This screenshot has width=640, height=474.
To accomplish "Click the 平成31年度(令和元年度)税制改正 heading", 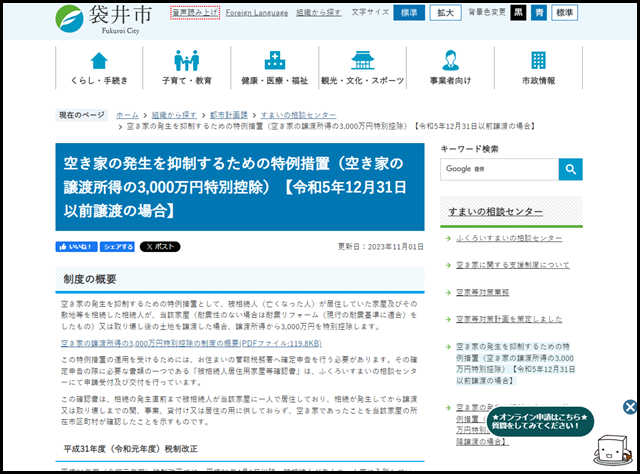I will coord(131,449).
